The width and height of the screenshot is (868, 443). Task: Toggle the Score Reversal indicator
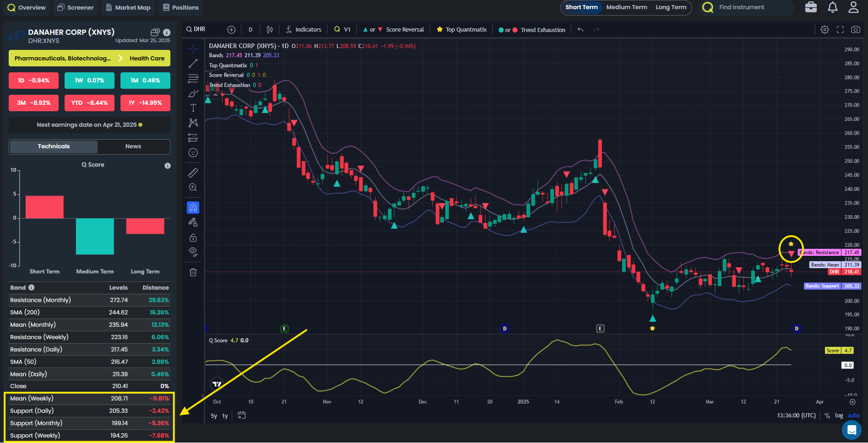[393, 29]
